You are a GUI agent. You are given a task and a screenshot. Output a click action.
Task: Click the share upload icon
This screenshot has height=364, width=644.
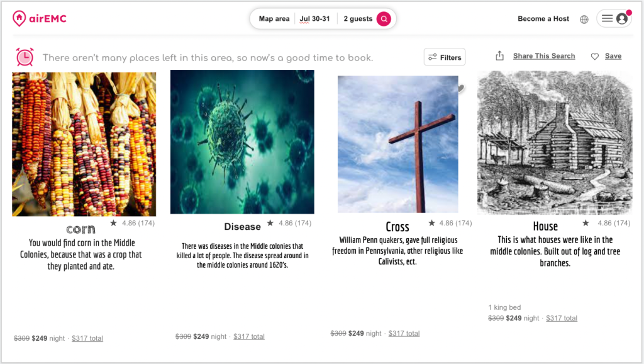coord(499,56)
